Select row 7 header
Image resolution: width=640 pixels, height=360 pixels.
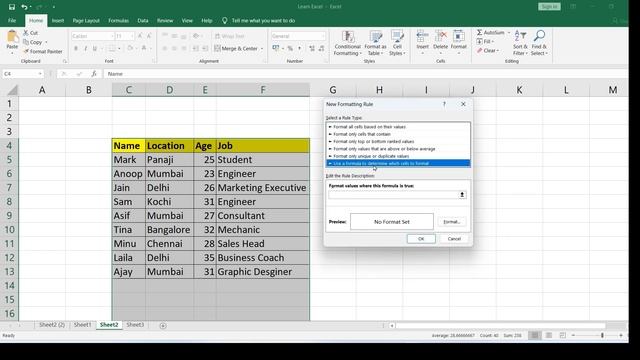(9, 188)
